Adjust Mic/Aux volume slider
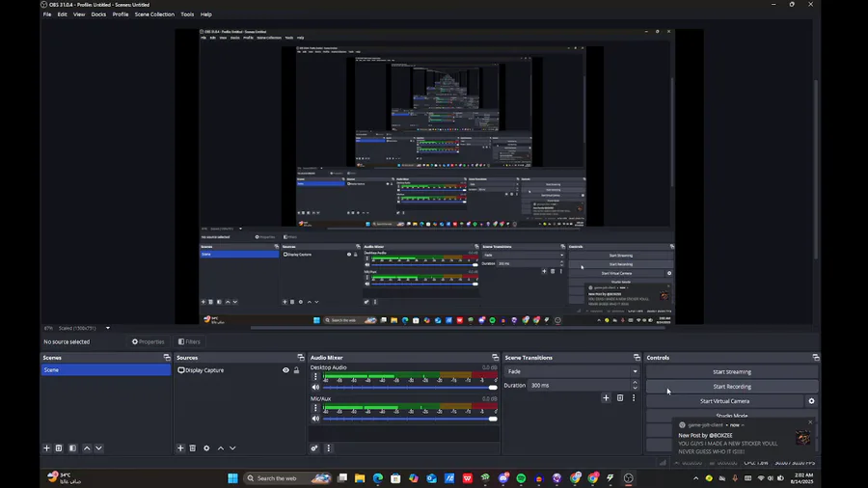Viewport: 868px width, 488px height. [410, 419]
